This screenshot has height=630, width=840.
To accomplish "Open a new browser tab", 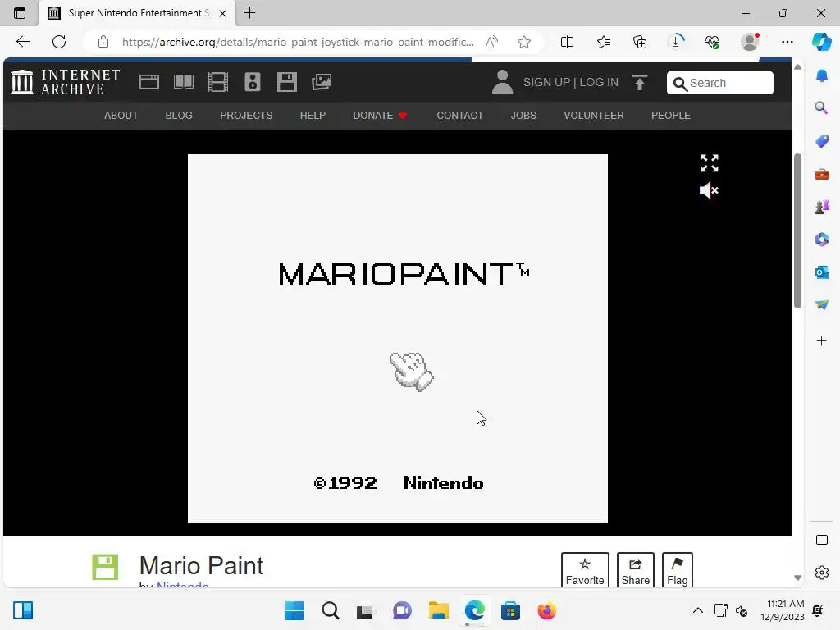I will click(249, 13).
